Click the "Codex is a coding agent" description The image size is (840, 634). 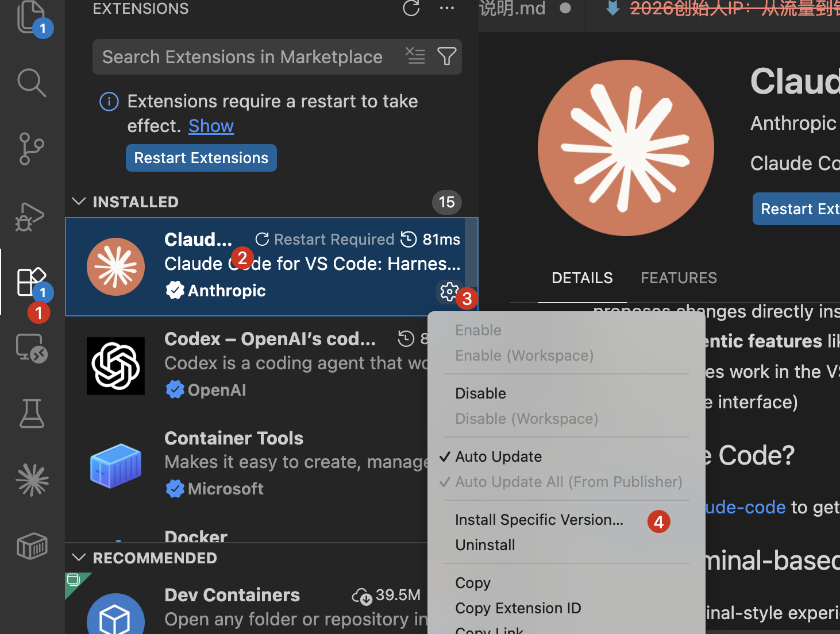tap(296, 363)
